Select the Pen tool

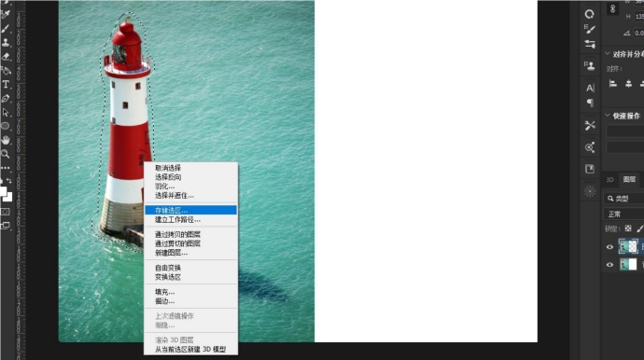(6, 99)
